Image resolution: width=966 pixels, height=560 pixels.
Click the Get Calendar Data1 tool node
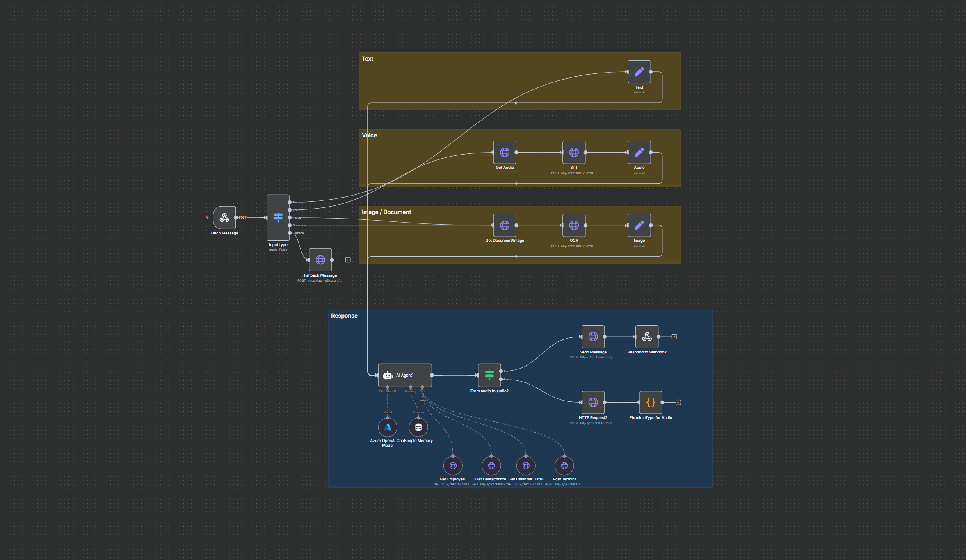click(x=526, y=466)
